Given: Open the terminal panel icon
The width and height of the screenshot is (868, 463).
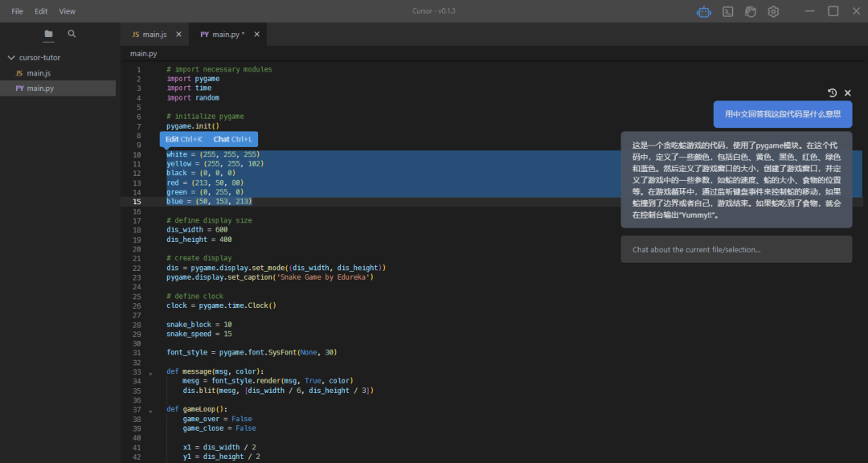Looking at the screenshot, I should (x=728, y=11).
